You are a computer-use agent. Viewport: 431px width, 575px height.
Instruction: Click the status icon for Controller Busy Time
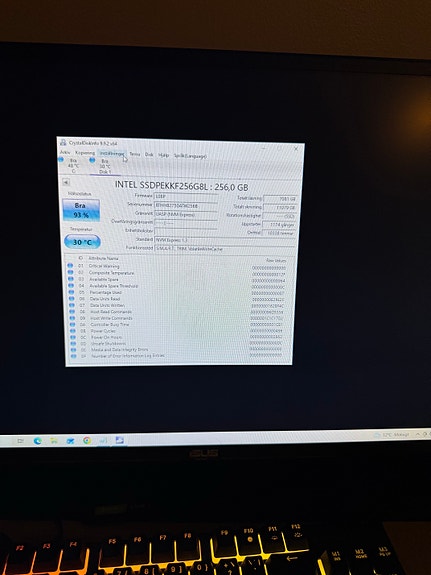[x=73, y=324]
